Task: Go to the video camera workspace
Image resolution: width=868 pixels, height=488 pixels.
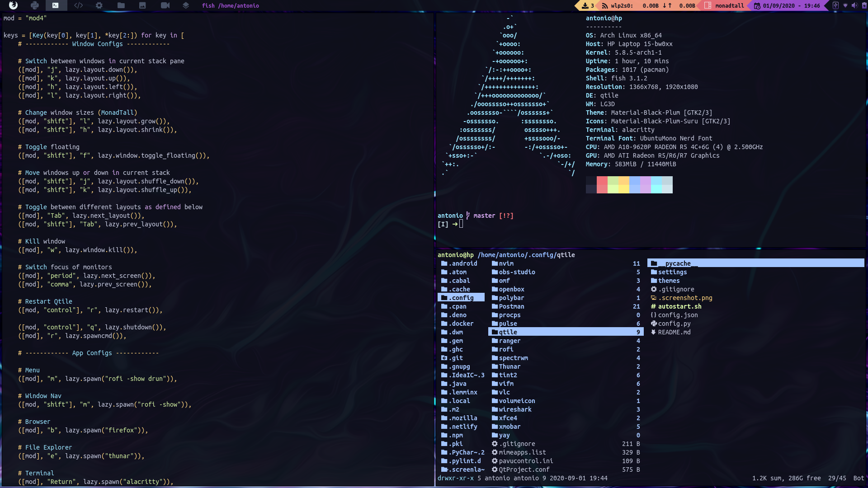Action: coord(165,5)
